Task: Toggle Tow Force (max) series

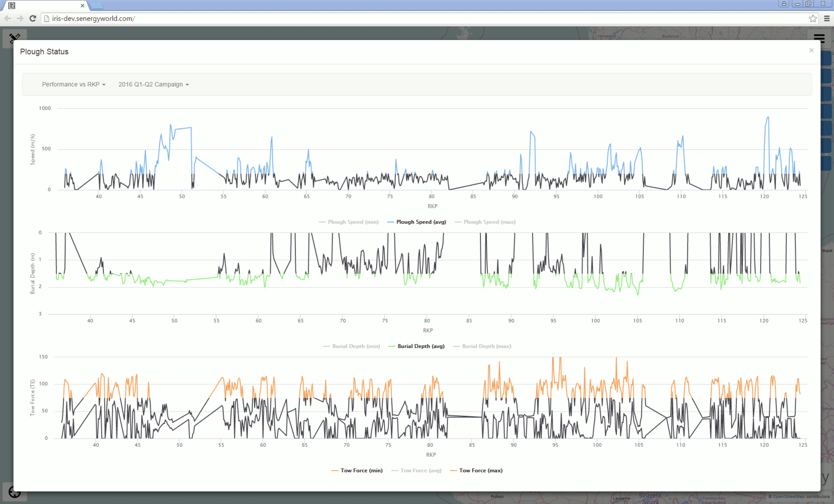Action: [x=476, y=471]
